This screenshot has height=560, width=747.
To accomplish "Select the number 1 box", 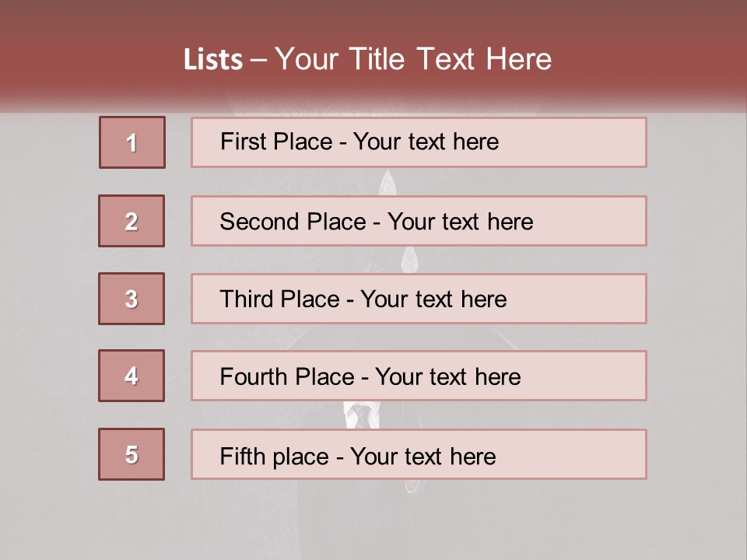I will (x=132, y=142).
